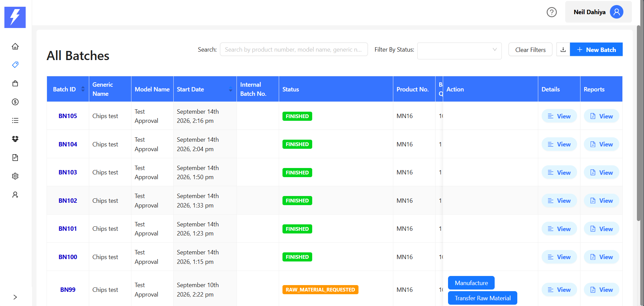View reports for batch BN102
The height and width of the screenshot is (306, 644).
point(601,201)
